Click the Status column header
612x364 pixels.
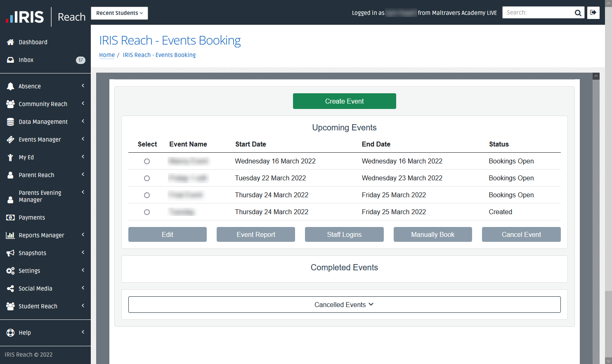499,144
